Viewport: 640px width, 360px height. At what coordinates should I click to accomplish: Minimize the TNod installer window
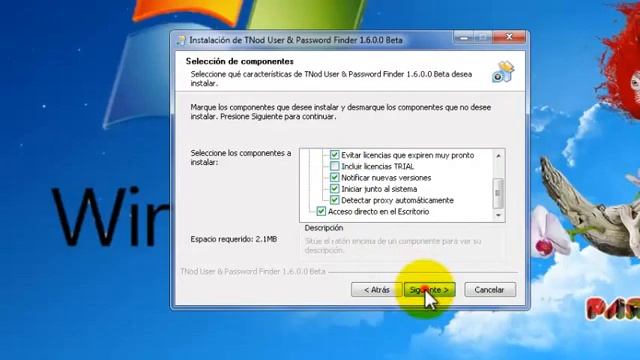[464, 37]
